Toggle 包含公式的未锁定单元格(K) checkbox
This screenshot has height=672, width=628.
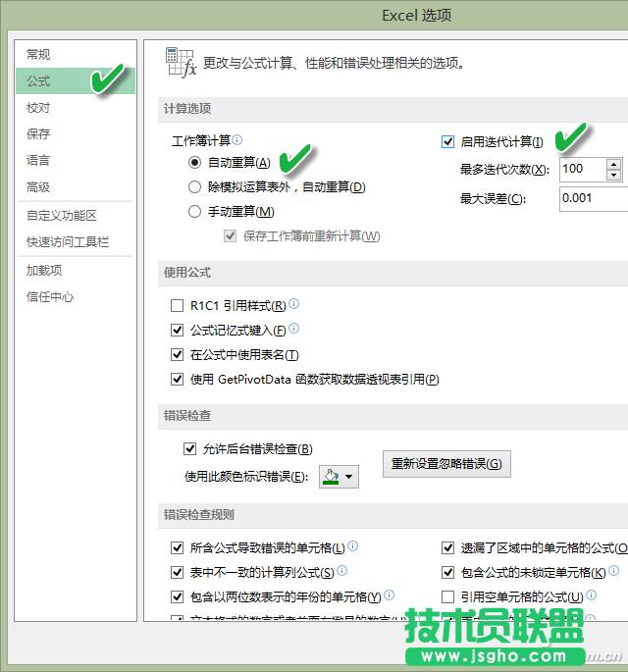coord(448,572)
